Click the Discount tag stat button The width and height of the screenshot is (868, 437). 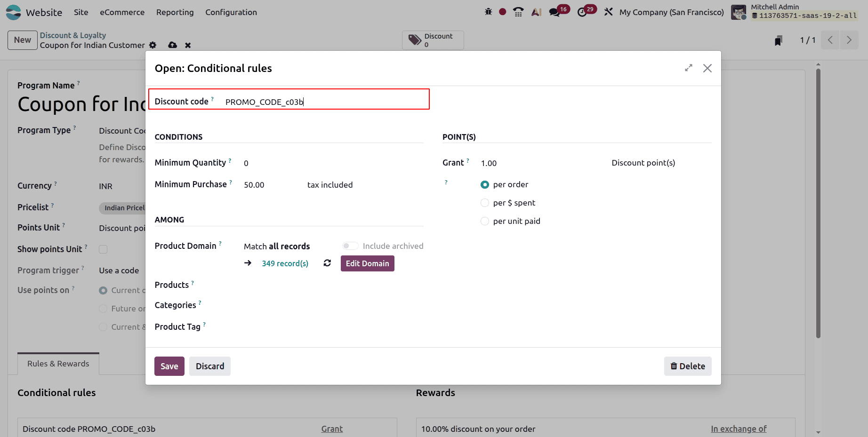(433, 40)
